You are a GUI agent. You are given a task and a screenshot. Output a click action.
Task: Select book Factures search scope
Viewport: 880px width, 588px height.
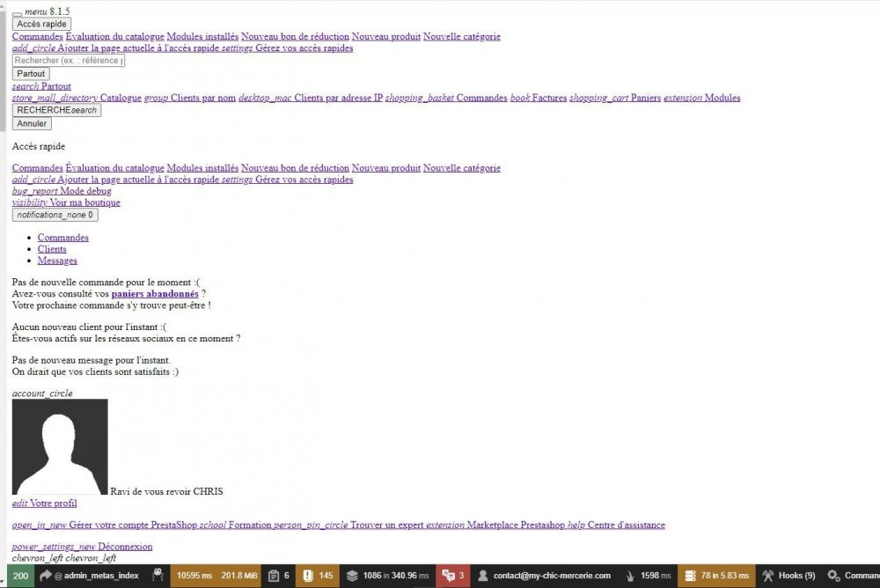[539, 98]
